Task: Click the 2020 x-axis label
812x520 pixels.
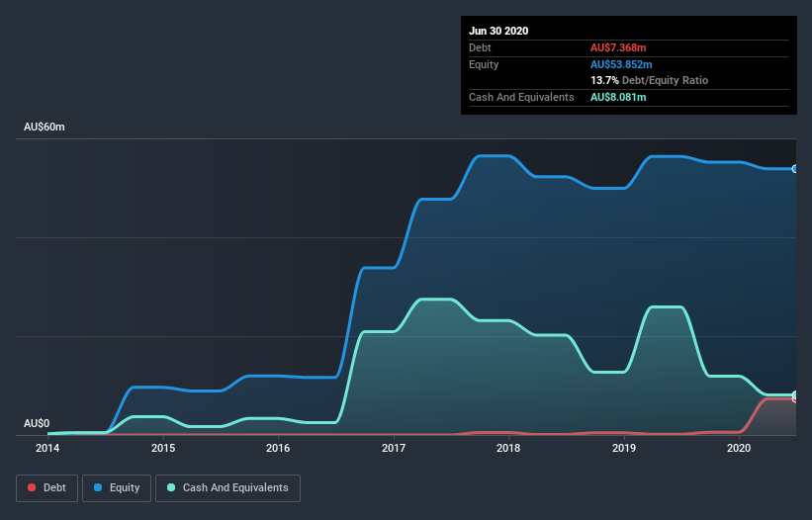Action: pyautogui.click(x=739, y=448)
